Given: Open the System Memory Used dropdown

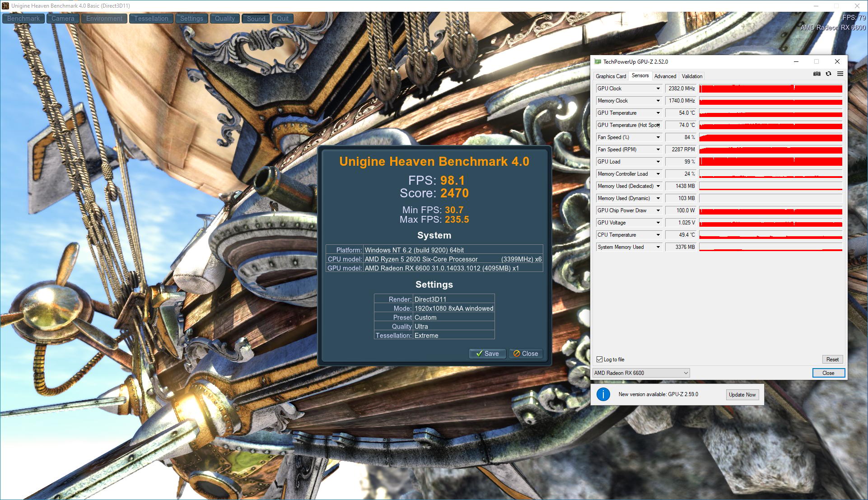Looking at the screenshot, I should click(x=658, y=247).
